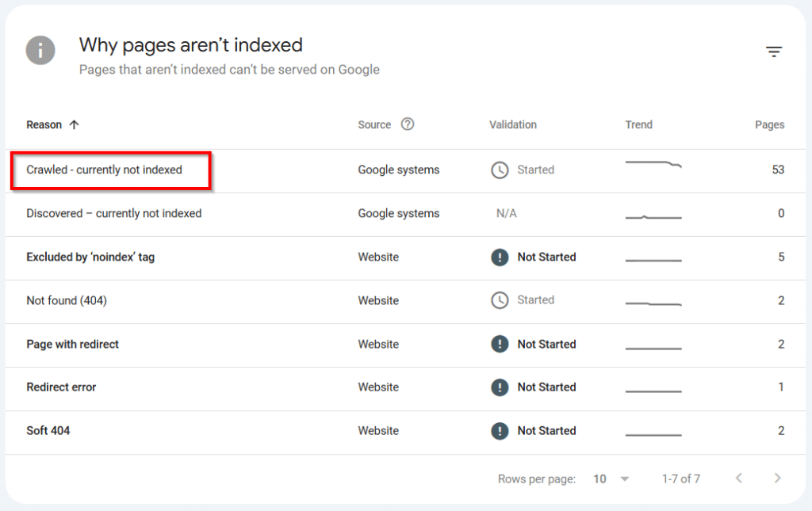812x511 pixels.
Task: Click the sort arrow next to Reason
Action: coord(74,124)
